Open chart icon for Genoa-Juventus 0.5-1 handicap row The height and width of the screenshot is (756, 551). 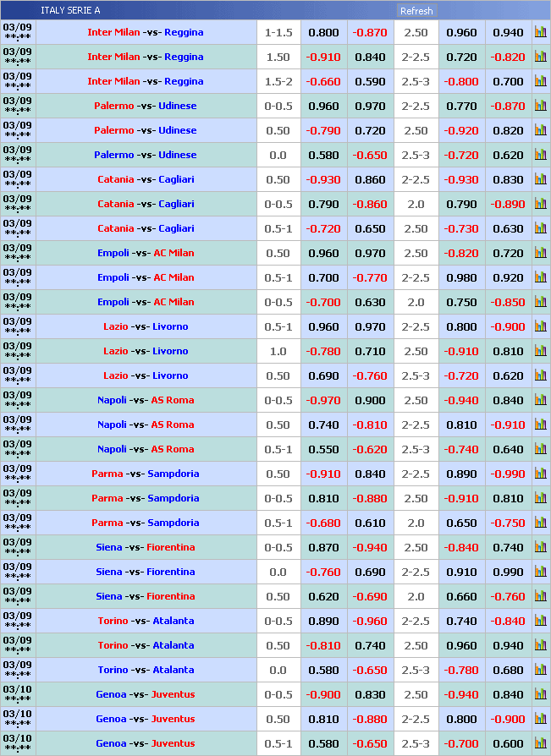click(x=540, y=742)
